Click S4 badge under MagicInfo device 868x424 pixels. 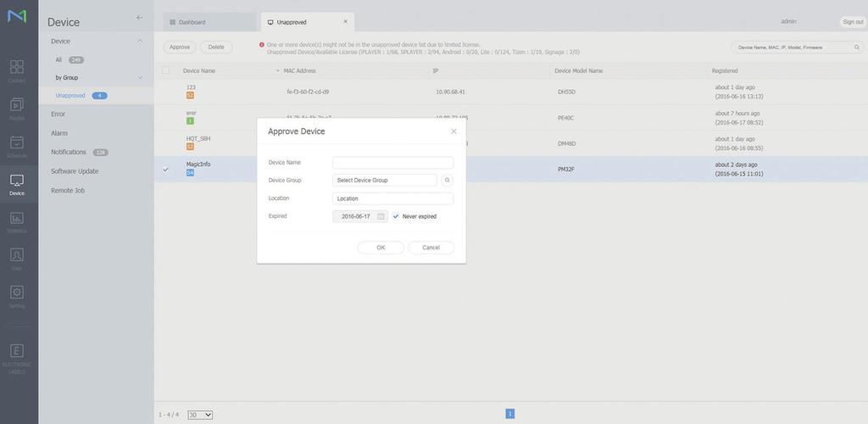[190, 173]
